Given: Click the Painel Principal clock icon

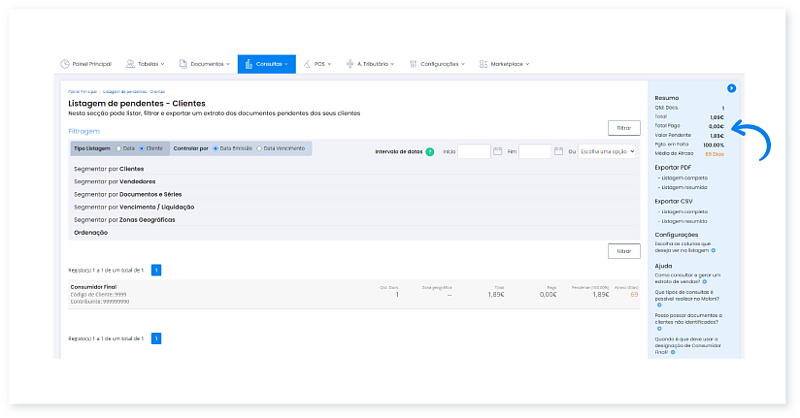Looking at the screenshot, I should click(x=65, y=64).
